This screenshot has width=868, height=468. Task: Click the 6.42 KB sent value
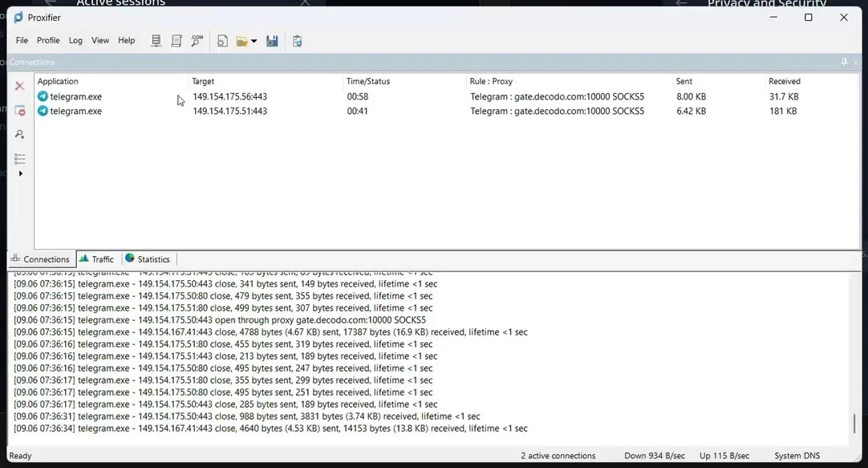(x=691, y=111)
